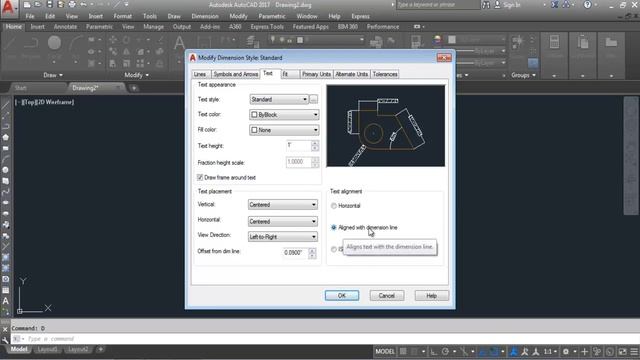Switch to the Primary Units tab
The width and height of the screenshot is (640, 360).
(316, 74)
